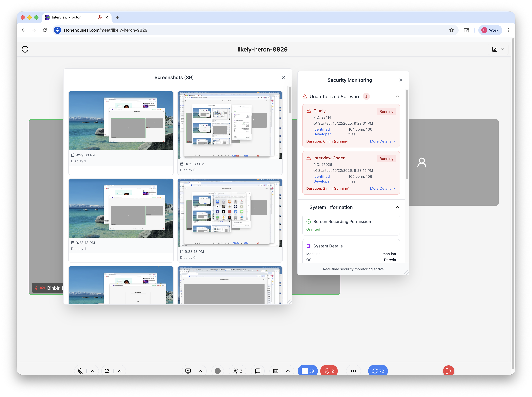Leave the meeting with red exit button

(x=448, y=371)
